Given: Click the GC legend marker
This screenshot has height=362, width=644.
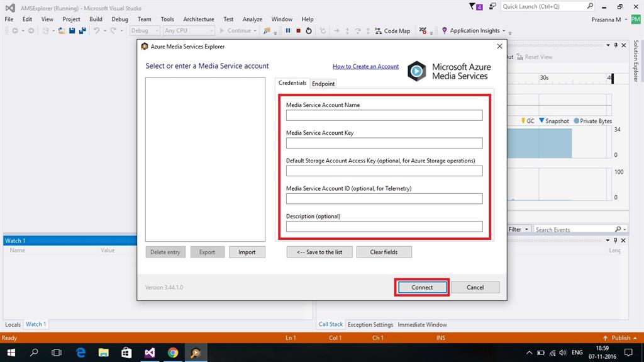Looking at the screenshot, I should [x=523, y=120].
